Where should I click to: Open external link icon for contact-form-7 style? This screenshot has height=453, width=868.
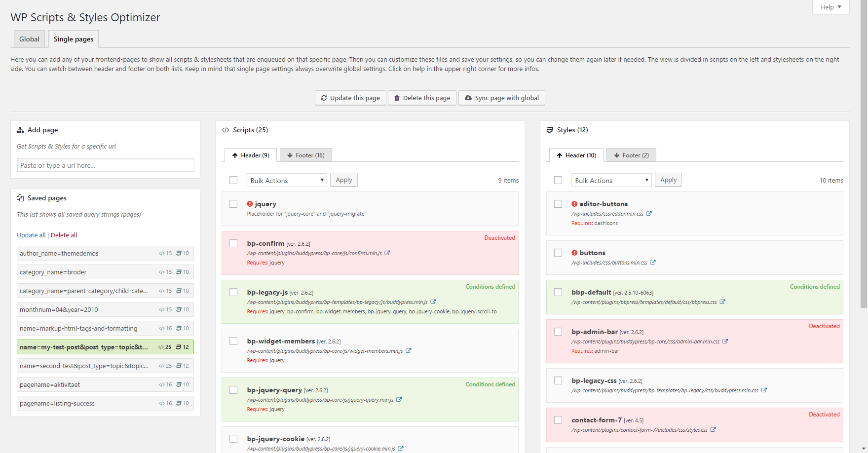pyautogui.click(x=713, y=430)
